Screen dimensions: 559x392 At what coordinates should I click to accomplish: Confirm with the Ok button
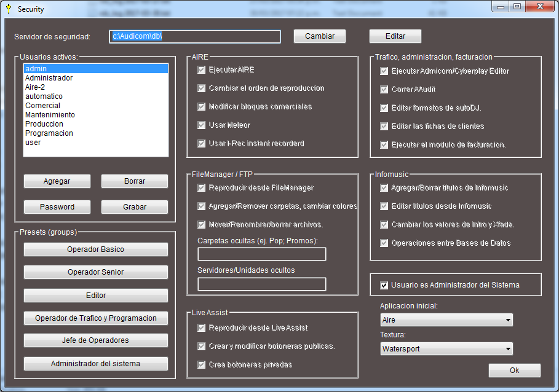[x=515, y=370]
